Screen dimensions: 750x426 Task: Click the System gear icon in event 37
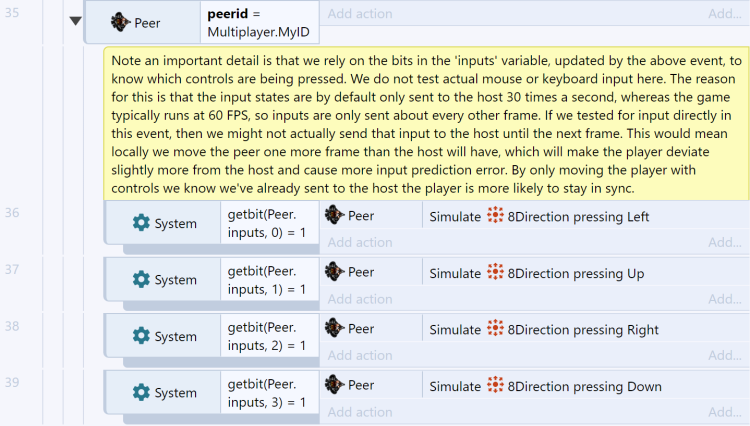[141, 279]
